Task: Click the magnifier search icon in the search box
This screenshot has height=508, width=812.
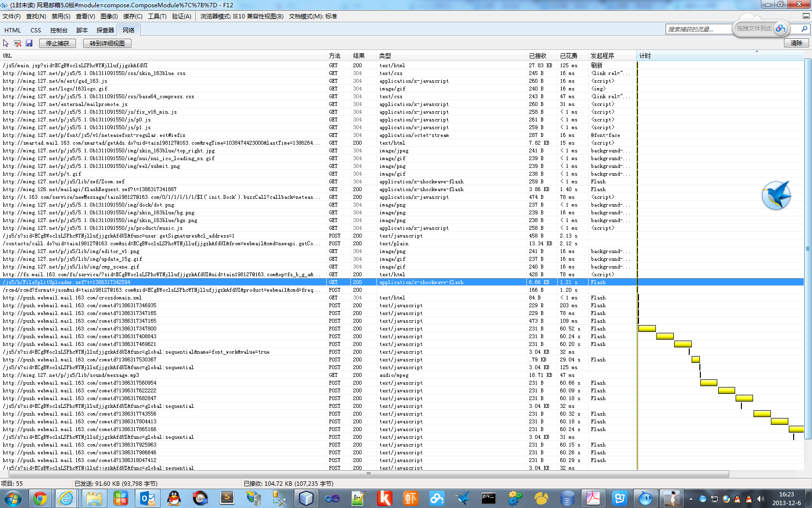Action: (804, 29)
